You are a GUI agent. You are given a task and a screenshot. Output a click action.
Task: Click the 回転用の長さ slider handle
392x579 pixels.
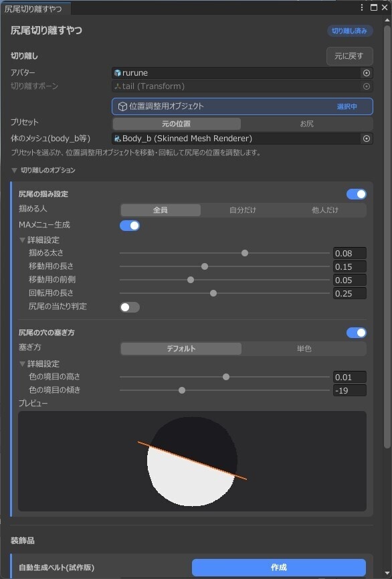pos(213,294)
